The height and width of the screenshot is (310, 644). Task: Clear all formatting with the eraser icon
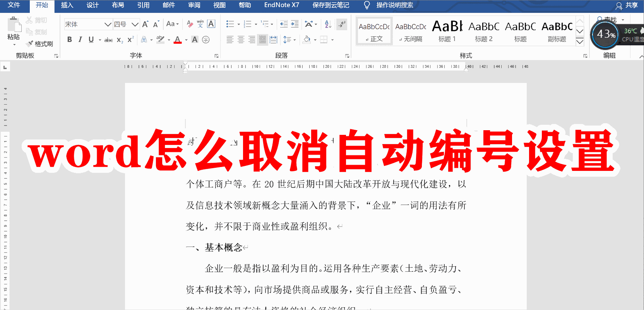[x=190, y=24]
